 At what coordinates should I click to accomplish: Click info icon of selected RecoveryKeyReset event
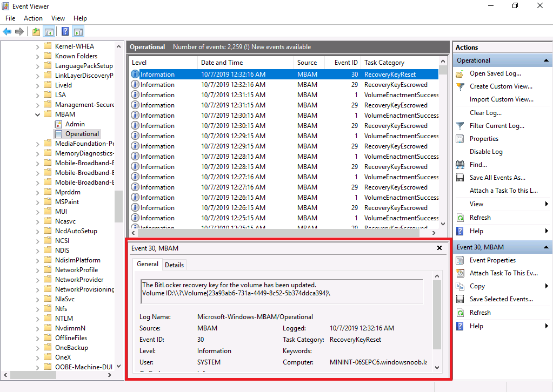point(135,75)
